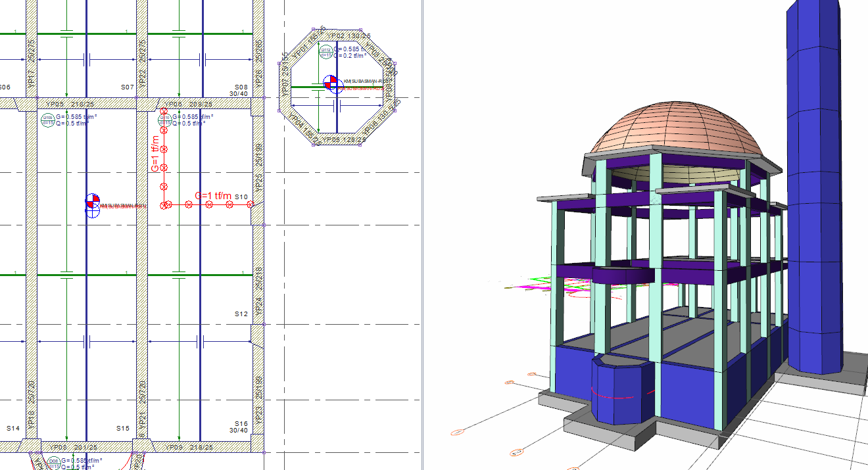
Task: Select the 25/218 dimension text by YP24
Action: (258, 279)
